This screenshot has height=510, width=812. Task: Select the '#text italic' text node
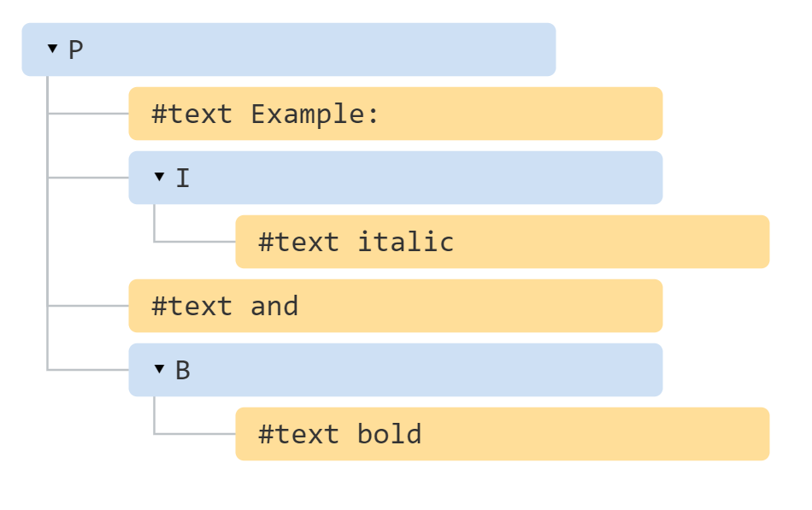[503, 242]
